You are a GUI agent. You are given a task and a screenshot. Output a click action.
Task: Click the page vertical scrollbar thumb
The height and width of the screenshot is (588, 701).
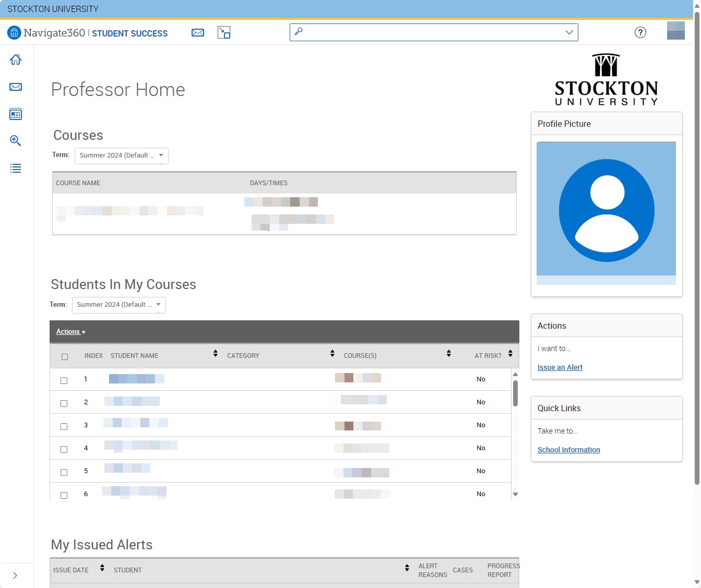coord(697,248)
